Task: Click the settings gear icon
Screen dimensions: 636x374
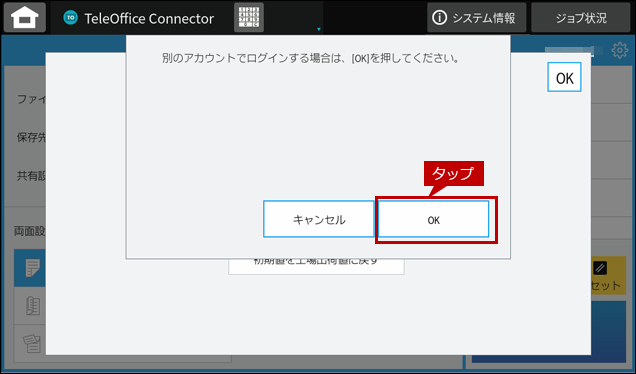Action: click(619, 50)
